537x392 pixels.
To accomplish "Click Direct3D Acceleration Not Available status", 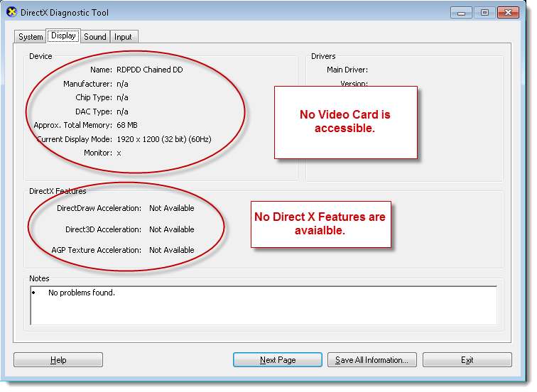I will (x=171, y=229).
